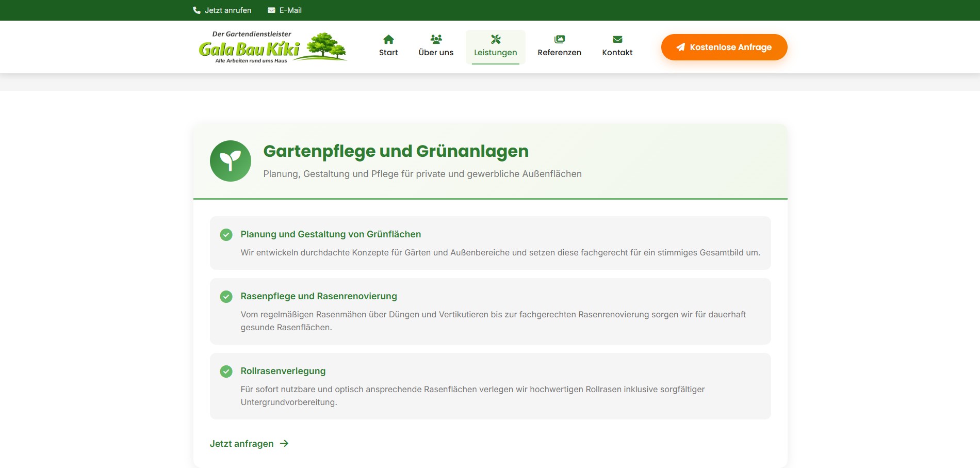Click checkmark next to Rollrasenverlegung
This screenshot has width=980, height=468.
tap(226, 372)
